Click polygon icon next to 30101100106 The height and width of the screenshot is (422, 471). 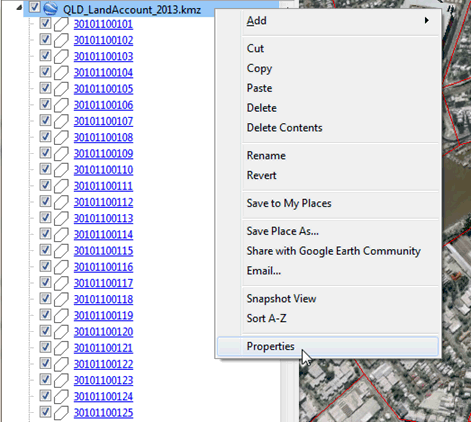61,105
